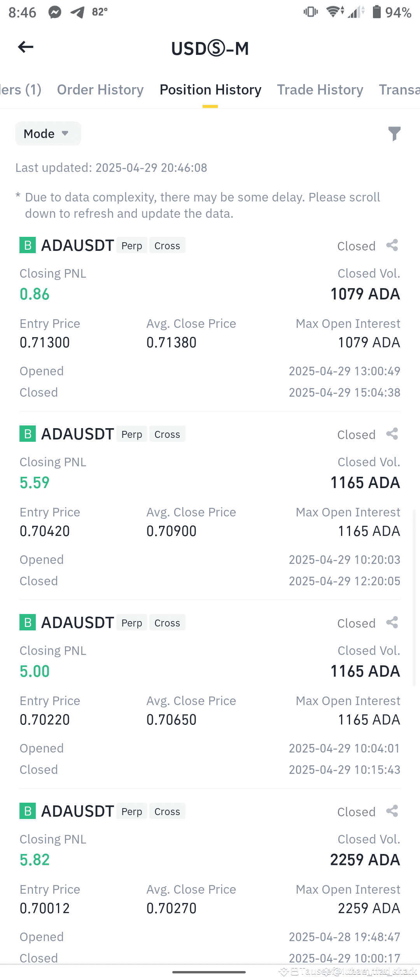420x980 pixels.
Task: Switch to Trade History tab
Action: 320,90
